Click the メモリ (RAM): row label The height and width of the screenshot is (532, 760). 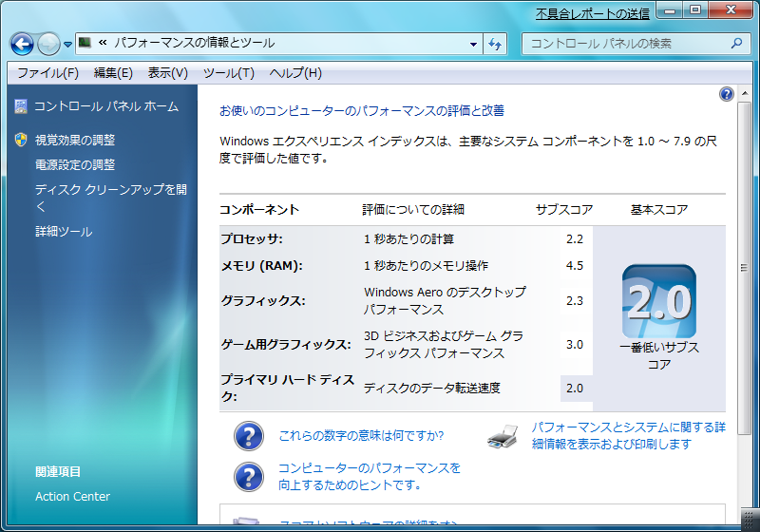click(262, 265)
